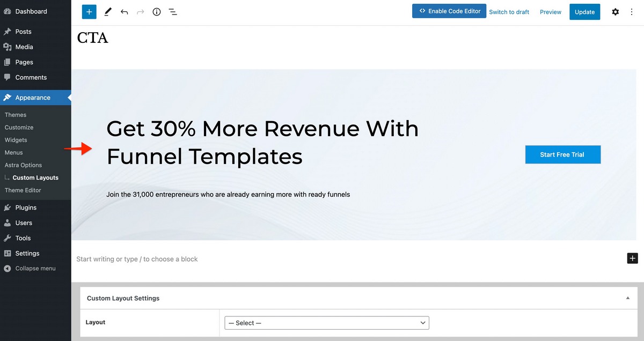The height and width of the screenshot is (341, 644).
Task: Open Custom Layouts submenu item
Action: click(x=35, y=177)
